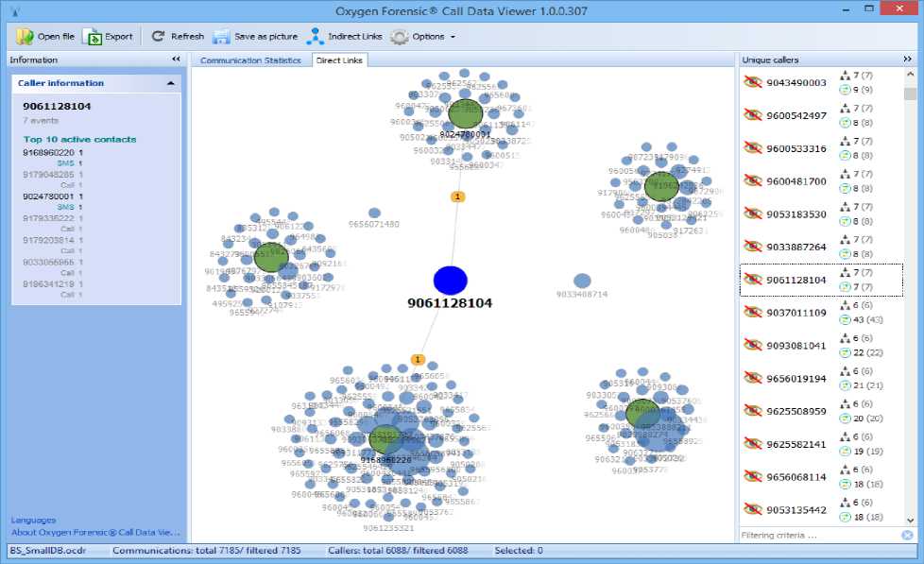Toggle visibility of caller 9600533316
Image resolution: width=924 pixels, height=564 pixels.
[752, 148]
